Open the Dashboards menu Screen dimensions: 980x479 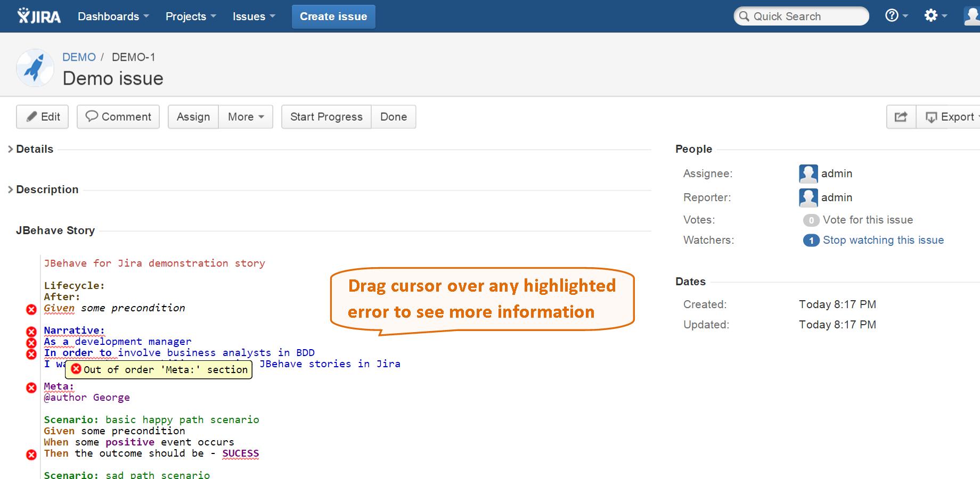pyautogui.click(x=113, y=16)
